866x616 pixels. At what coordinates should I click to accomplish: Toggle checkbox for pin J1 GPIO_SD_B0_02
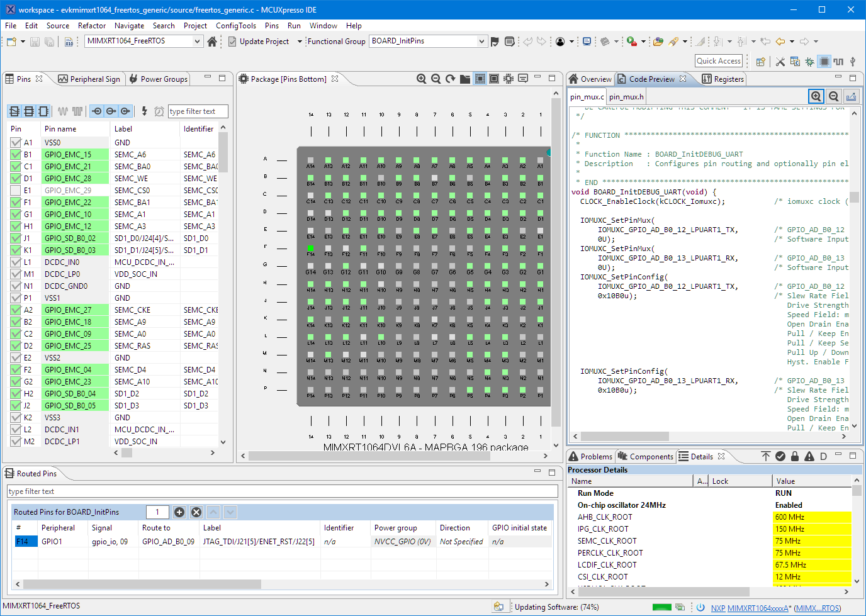point(16,238)
